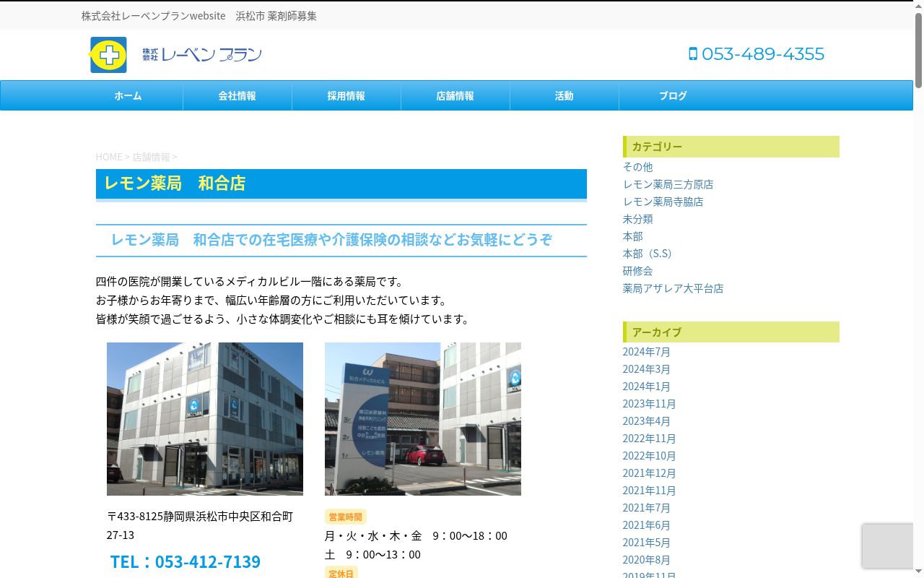Screen dimensions: 924x578
Task: Open the 2021年11月 archive
Action: (650, 491)
